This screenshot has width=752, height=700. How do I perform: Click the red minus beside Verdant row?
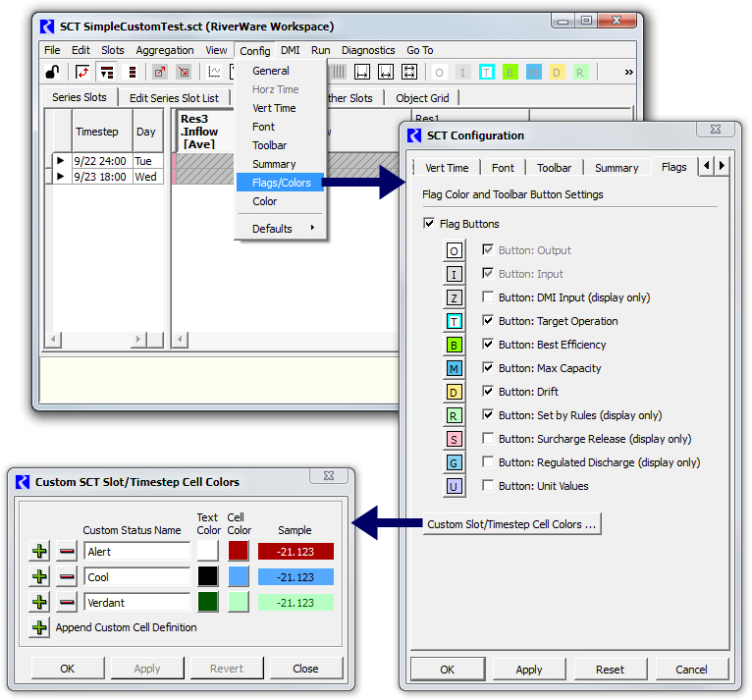[67, 602]
